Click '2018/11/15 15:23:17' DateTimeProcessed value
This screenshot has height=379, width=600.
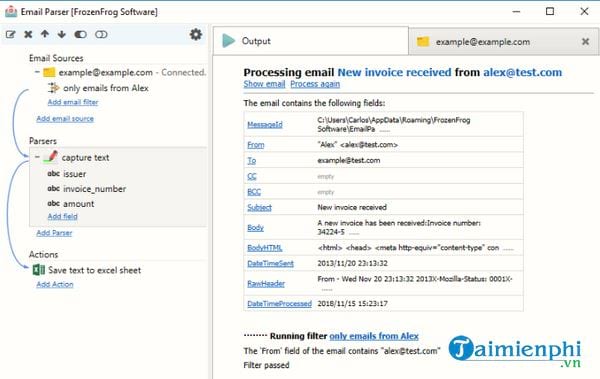click(352, 304)
